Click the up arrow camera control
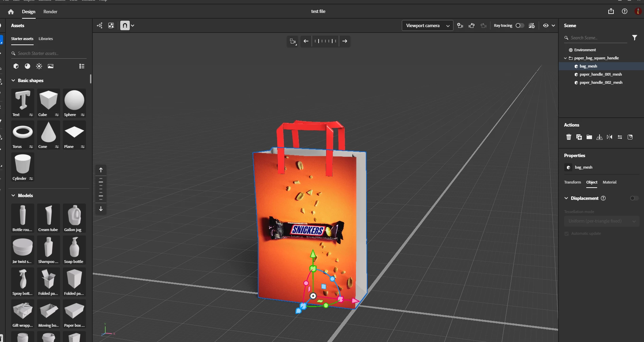 point(101,170)
